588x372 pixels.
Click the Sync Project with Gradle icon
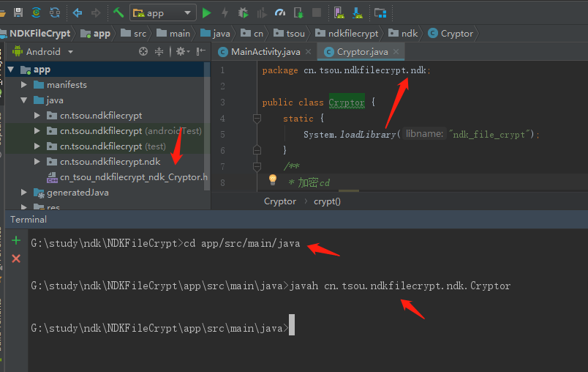coord(37,12)
